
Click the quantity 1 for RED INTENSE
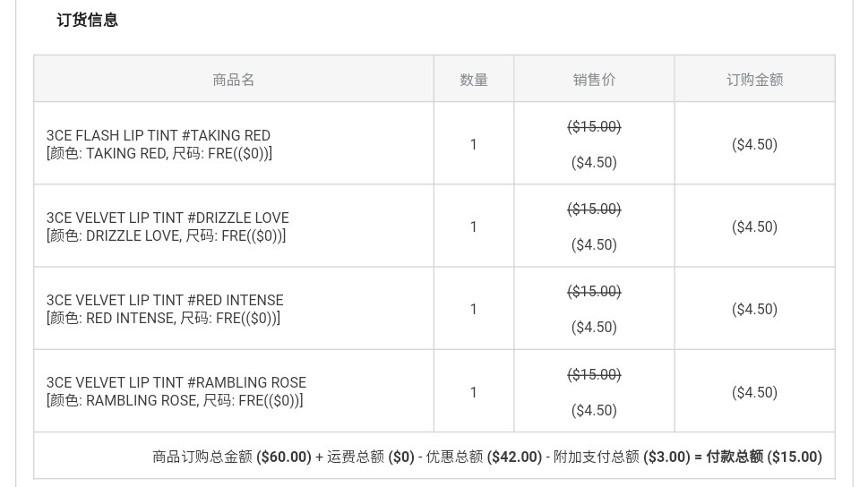point(473,310)
